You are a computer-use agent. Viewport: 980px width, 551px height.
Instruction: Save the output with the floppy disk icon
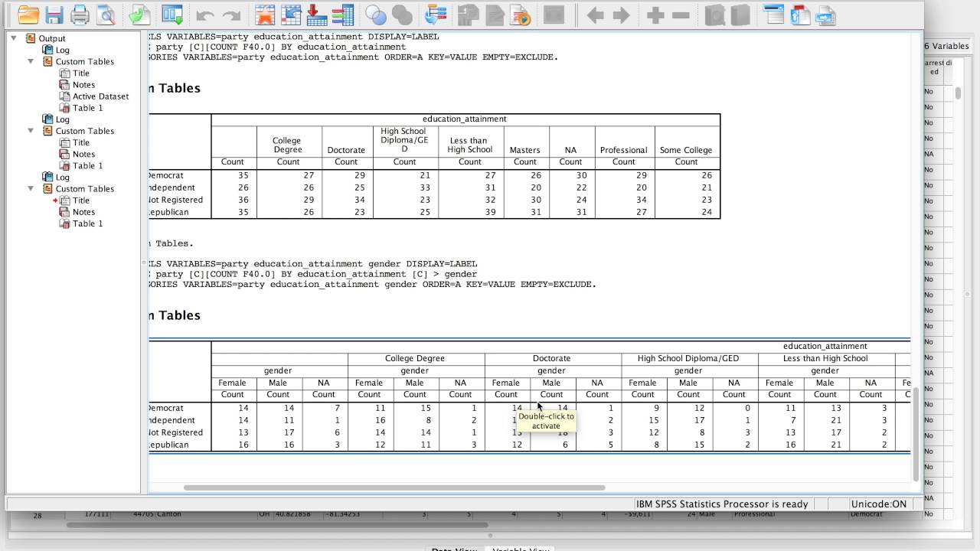(54, 15)
